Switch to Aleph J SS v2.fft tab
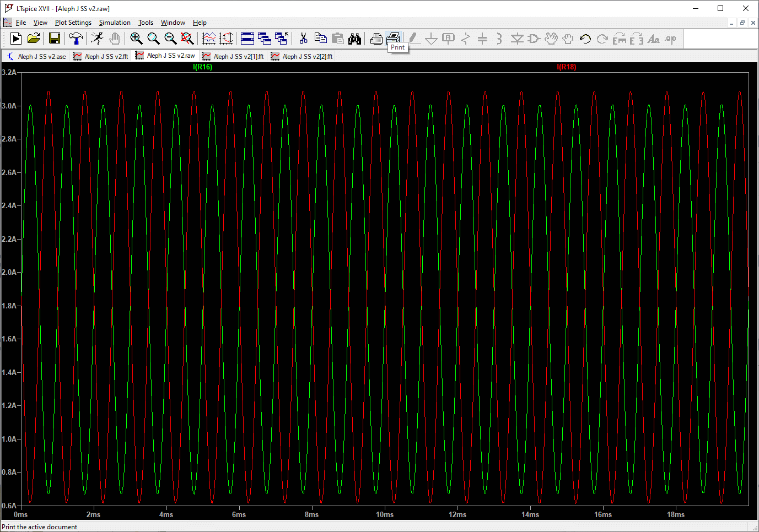 101,56
